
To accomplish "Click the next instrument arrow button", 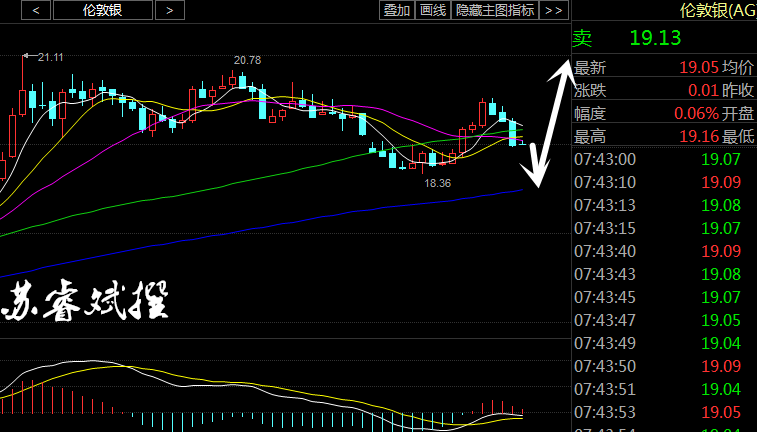I will point(170,10).
